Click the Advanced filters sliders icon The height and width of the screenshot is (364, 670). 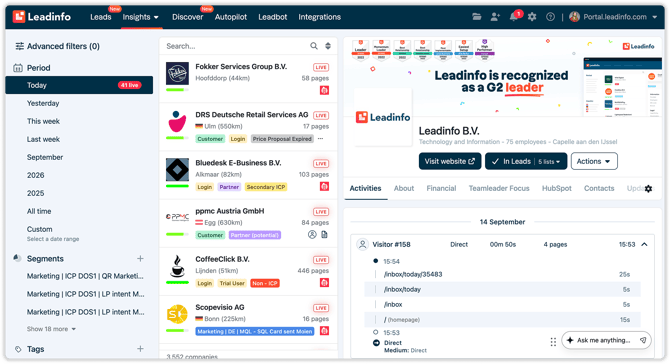pos(19,46)
